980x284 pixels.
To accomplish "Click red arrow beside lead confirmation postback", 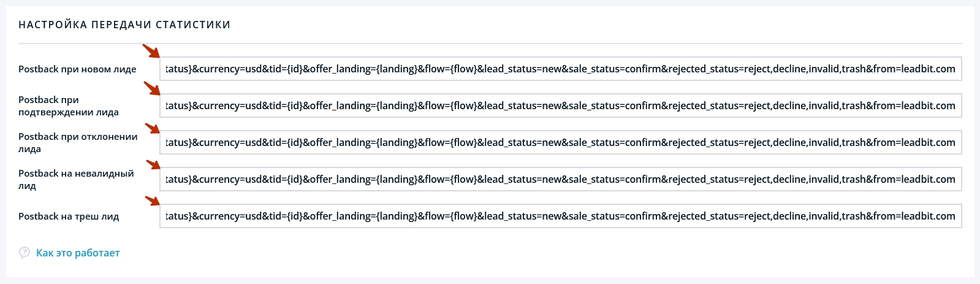I will (151, 88).
